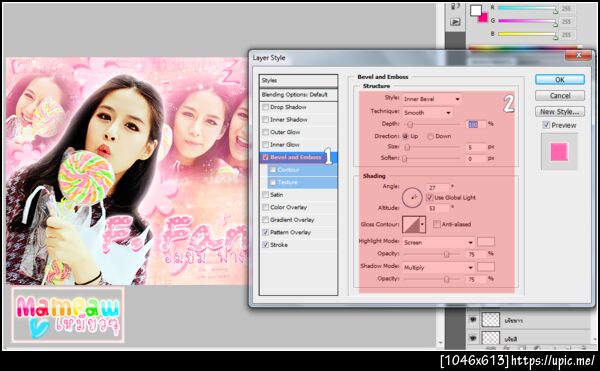Viewport: 600px width, 371px height.
Task: Click the Highlight Opacity value field
Action: click(476, 254)
